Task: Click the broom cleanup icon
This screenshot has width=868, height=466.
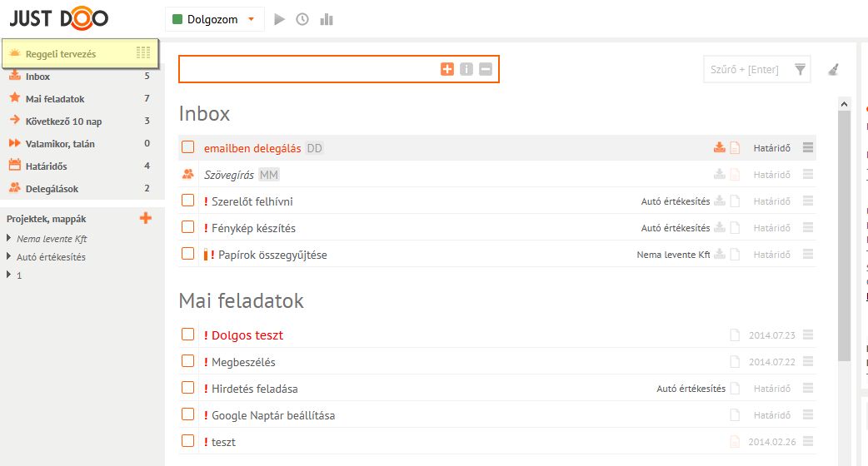Action: tap(833, 69)
